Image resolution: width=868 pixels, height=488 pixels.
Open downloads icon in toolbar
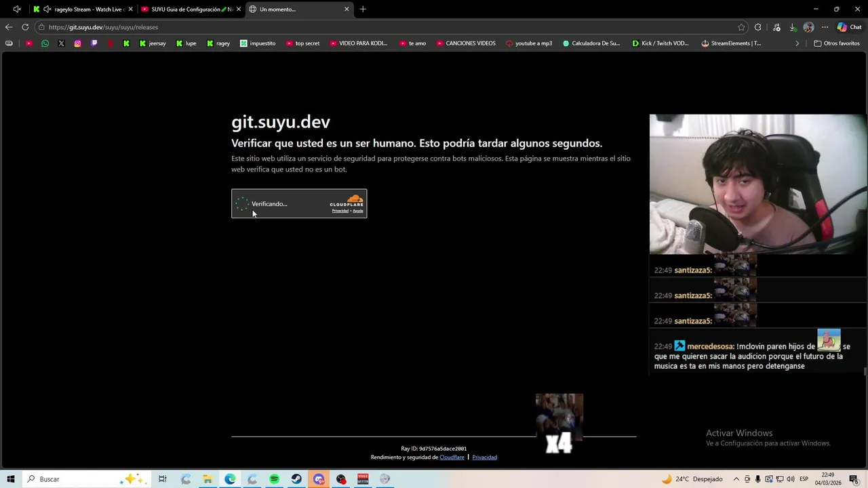click(x=793, y=27)
